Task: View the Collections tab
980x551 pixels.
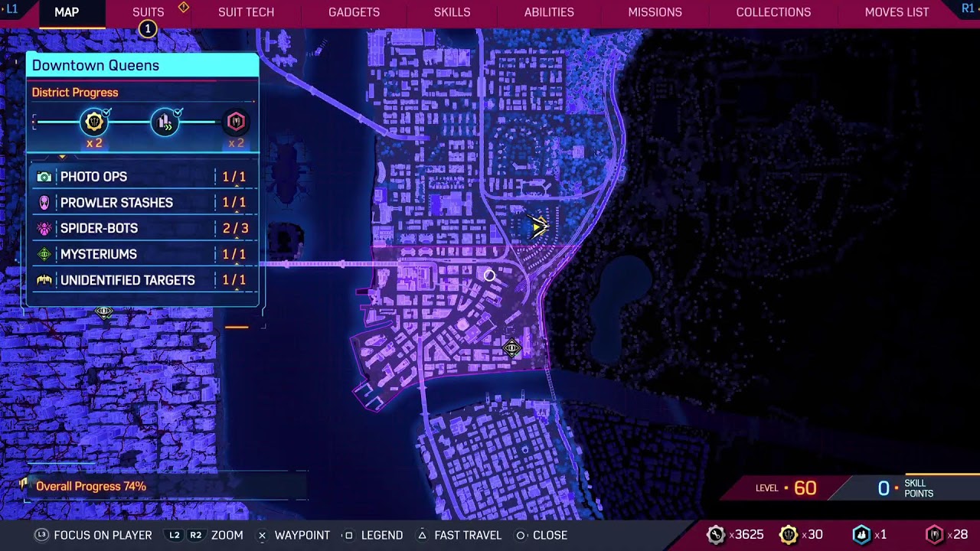Action: click(x=773, y=12)
